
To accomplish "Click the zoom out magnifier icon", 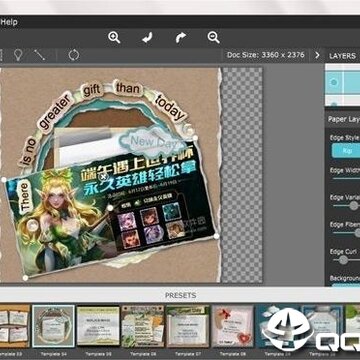I will pos(213,37).
